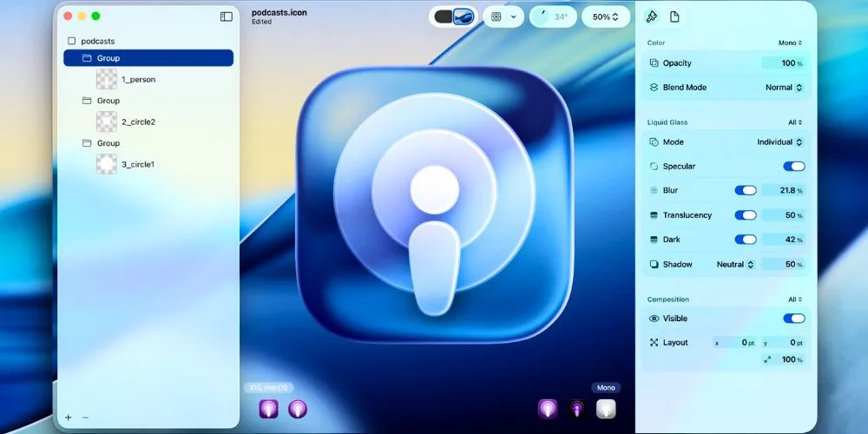Click the Liquid Glass Mode icon

[654, 142]
